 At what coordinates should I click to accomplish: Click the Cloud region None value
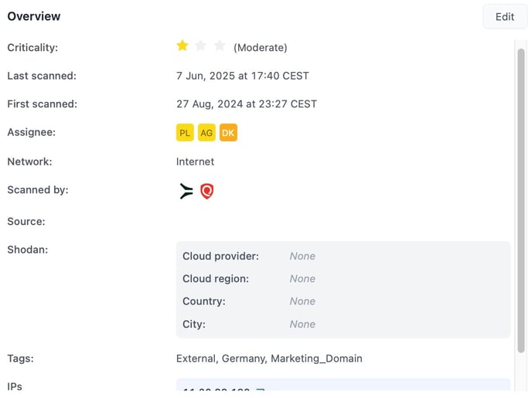pyautogui.click(x=302, y=279)
